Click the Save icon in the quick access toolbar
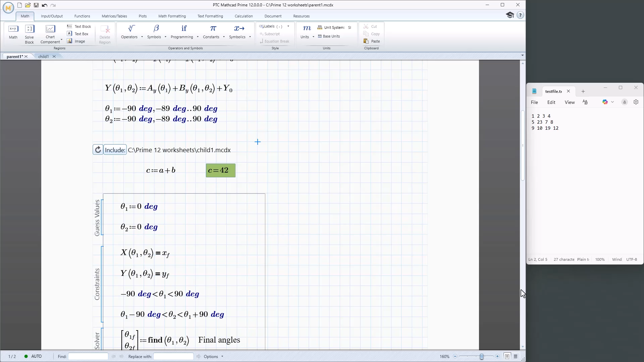644x362 pixels. (36, 5)
